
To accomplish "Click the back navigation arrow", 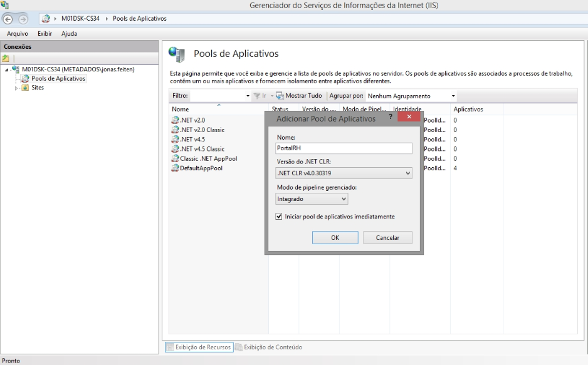I will click(9, 18).
